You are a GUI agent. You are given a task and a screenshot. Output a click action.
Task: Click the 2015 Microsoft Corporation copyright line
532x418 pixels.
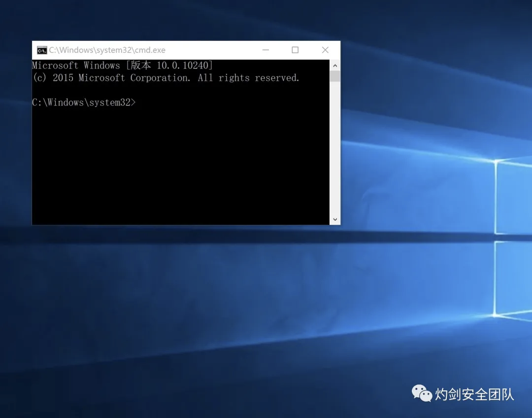(x=166, y=78)
